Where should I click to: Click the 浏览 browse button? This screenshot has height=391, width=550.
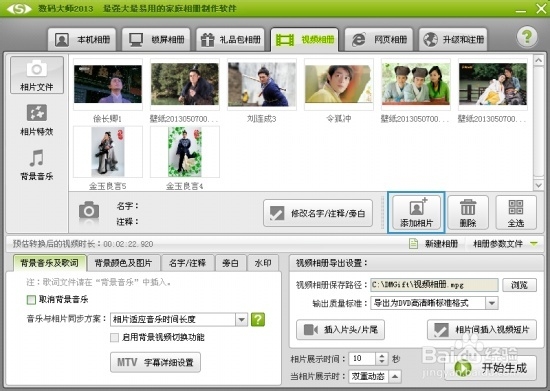tap(519, 285)
